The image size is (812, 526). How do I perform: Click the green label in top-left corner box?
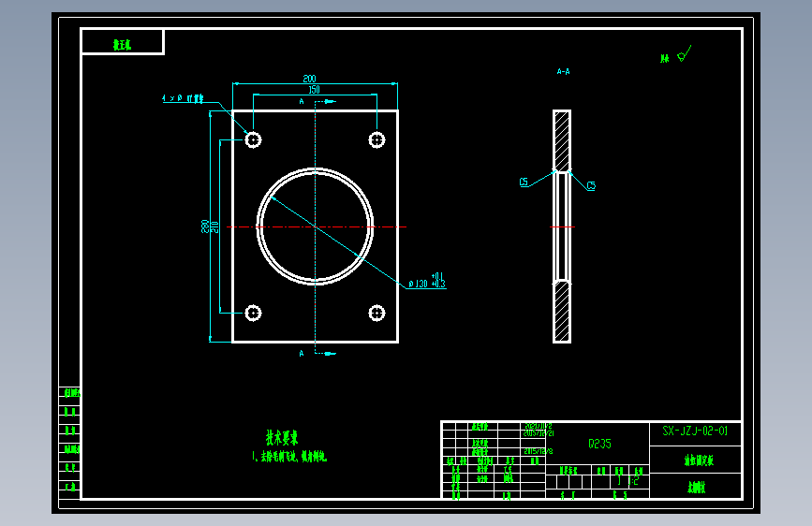122,45
